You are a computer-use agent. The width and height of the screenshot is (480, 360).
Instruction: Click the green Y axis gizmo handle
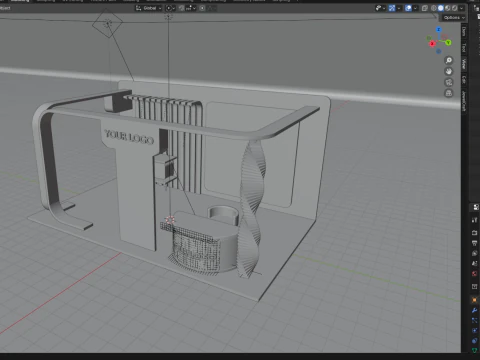pyautogui.click(x=448, y=42)
